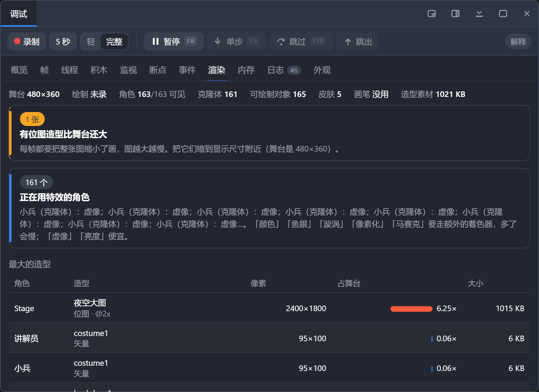Click the 像素 column header
This screenshot has height=392, width=539.
(258, 283)
